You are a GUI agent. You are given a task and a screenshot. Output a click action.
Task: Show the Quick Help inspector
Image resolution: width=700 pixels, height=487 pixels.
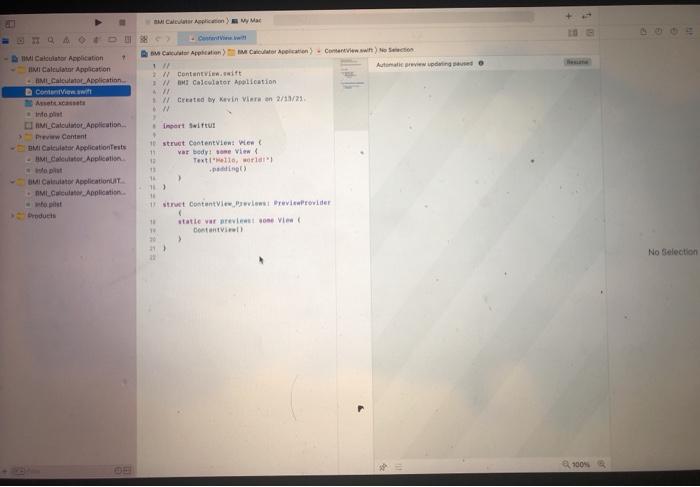click(x=674, y=31)
